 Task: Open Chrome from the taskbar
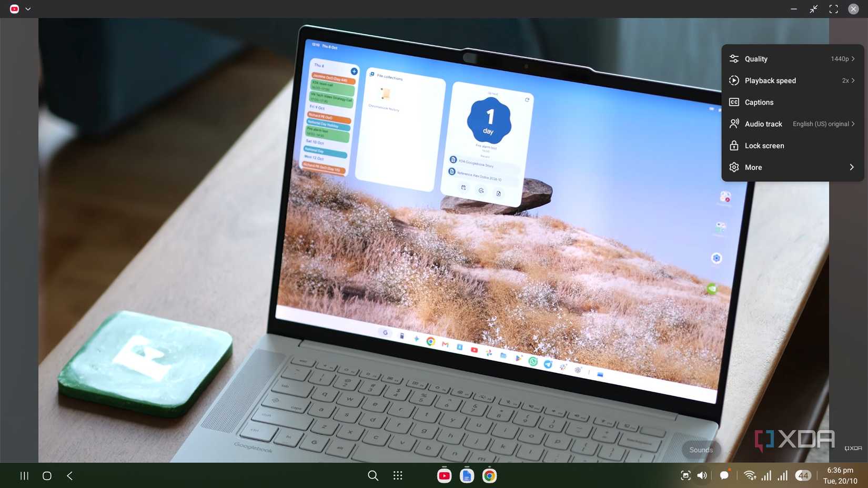tap(489, 476)
